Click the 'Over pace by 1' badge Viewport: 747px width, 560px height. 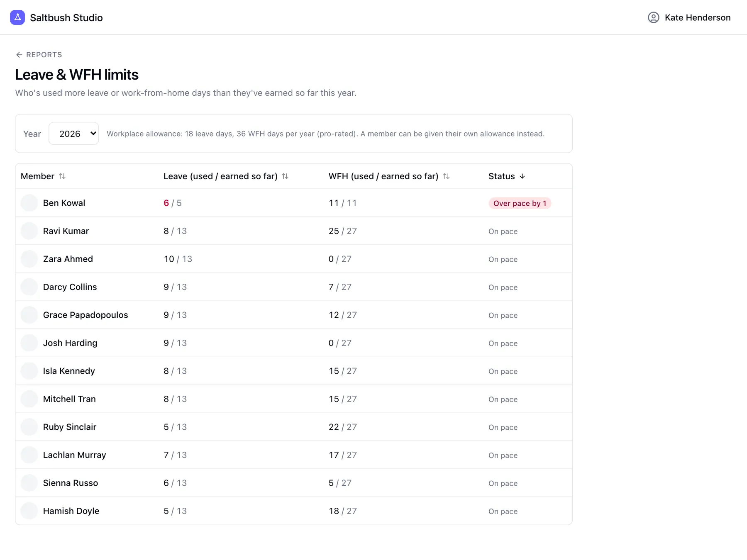point(520,203)
